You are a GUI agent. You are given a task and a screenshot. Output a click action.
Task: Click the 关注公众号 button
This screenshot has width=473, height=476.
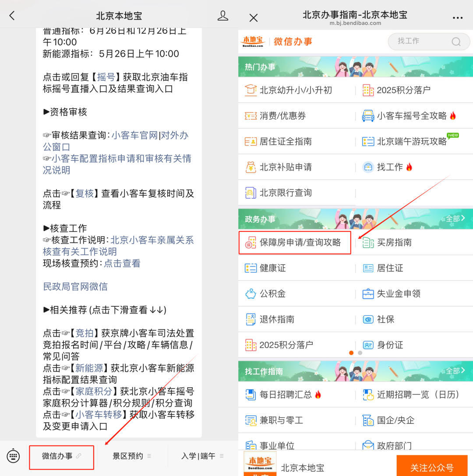[432, 465]
